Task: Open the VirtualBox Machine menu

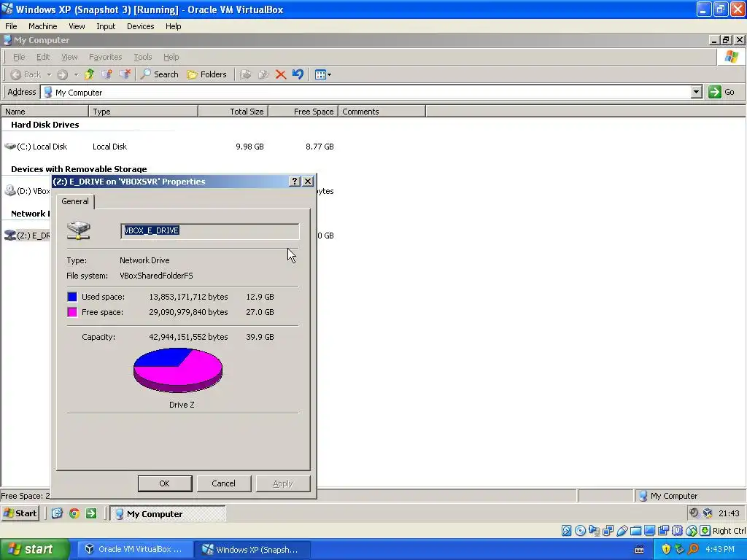Action: click(43, 26)
